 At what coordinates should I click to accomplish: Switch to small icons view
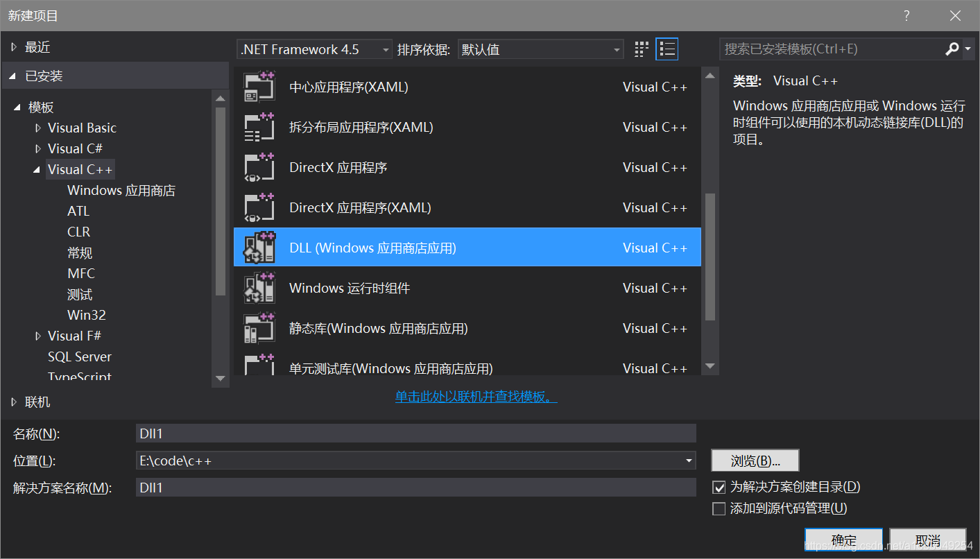[x=642, y=49]
